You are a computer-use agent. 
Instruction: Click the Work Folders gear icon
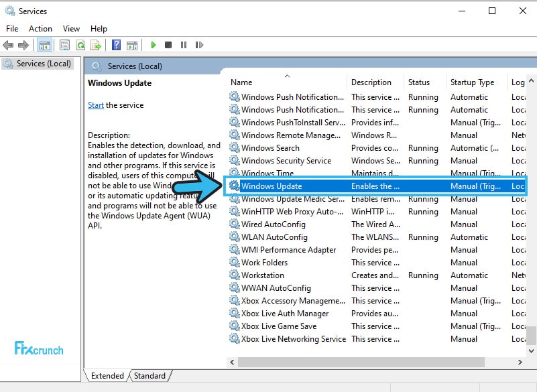coord(234,262)
